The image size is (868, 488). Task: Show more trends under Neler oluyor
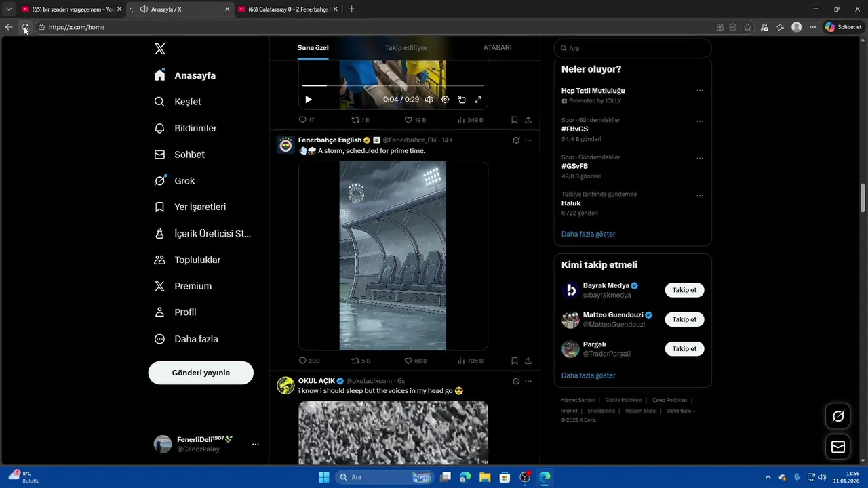coord(588,234)
